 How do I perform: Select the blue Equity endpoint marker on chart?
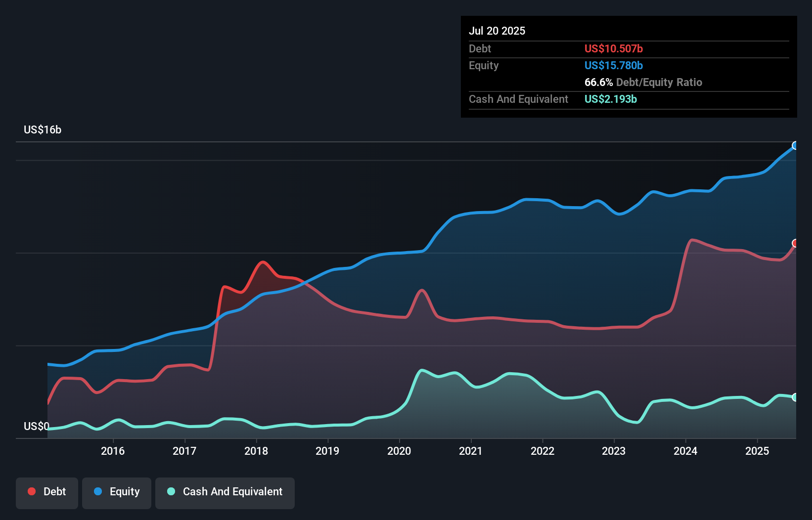[x=795, y=146]
